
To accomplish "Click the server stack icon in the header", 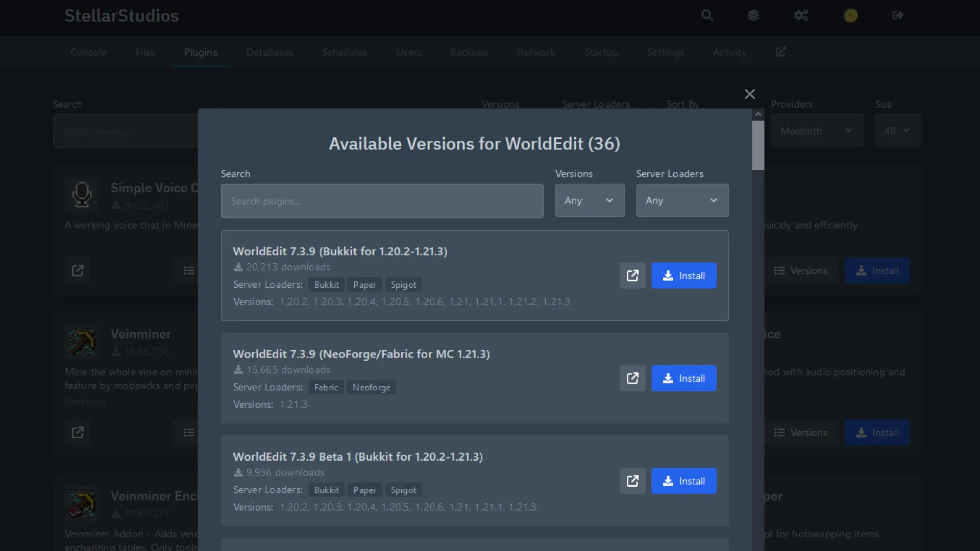I will pos(754,15).
